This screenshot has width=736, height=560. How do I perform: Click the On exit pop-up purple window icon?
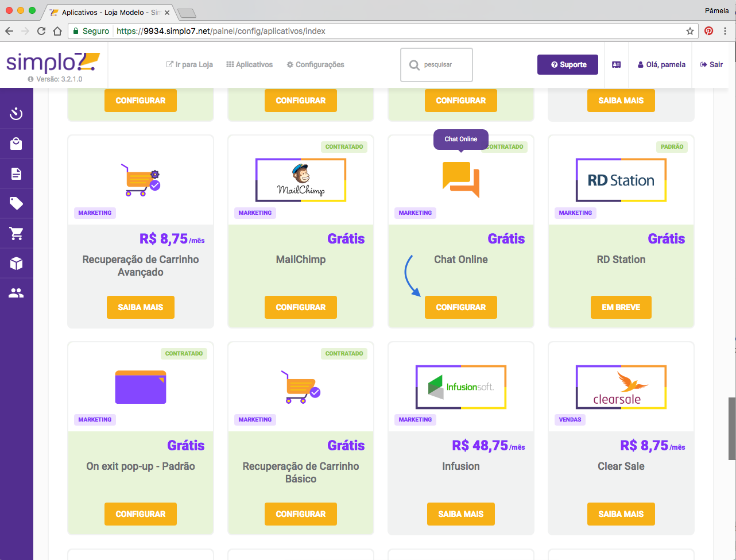pyautogui.click(x=141, y=387)
